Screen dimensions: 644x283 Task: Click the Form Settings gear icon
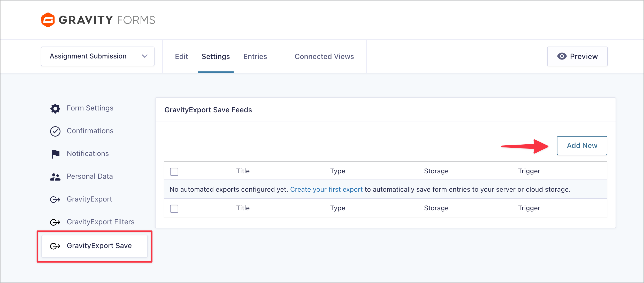55,108
